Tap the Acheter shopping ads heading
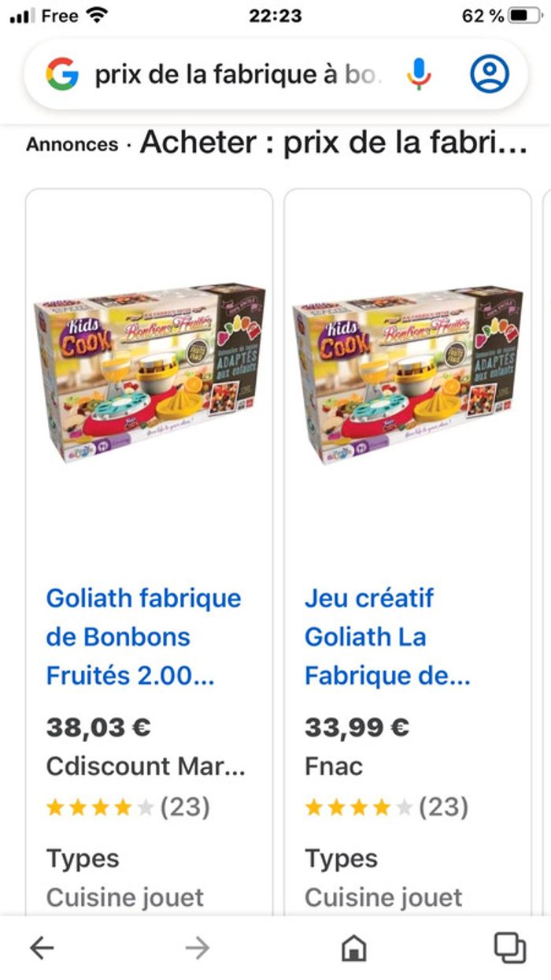This screenshot has width=551, height=980. click(333, 143)
